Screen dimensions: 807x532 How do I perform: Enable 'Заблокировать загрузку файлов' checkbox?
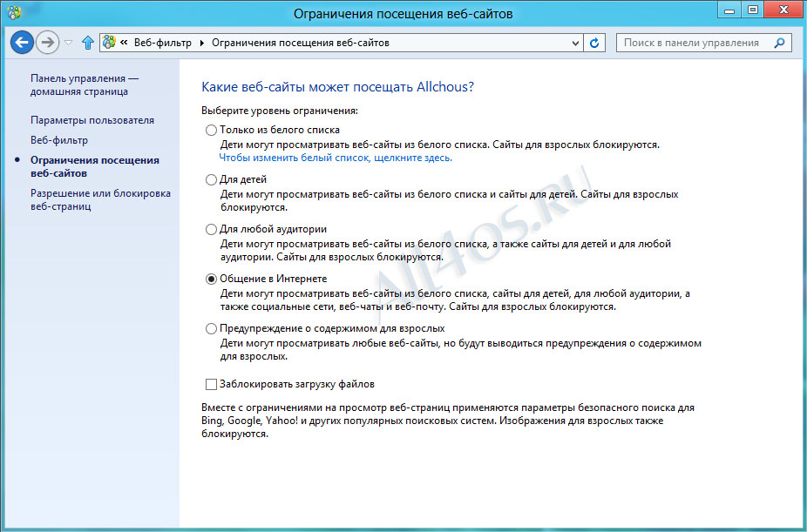[211, 385]
